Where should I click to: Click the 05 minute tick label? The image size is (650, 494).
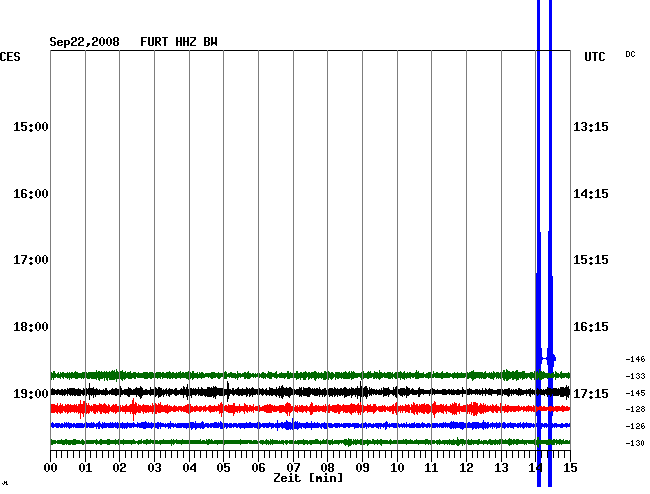pyautogui.click(x=223, y=467)
